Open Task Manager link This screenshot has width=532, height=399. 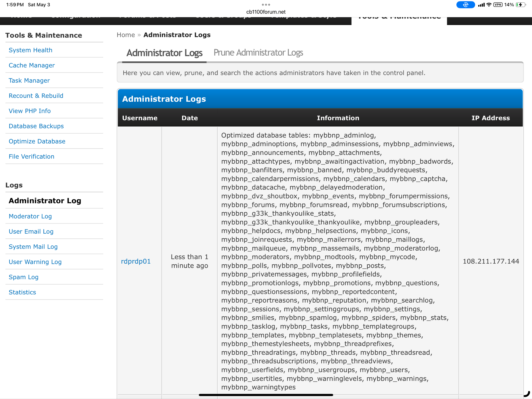click(29, 81)
